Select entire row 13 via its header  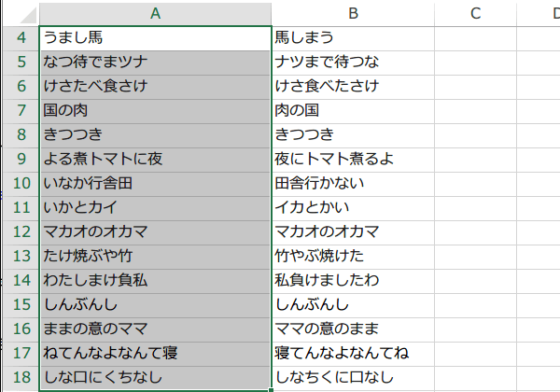(20, 256)
